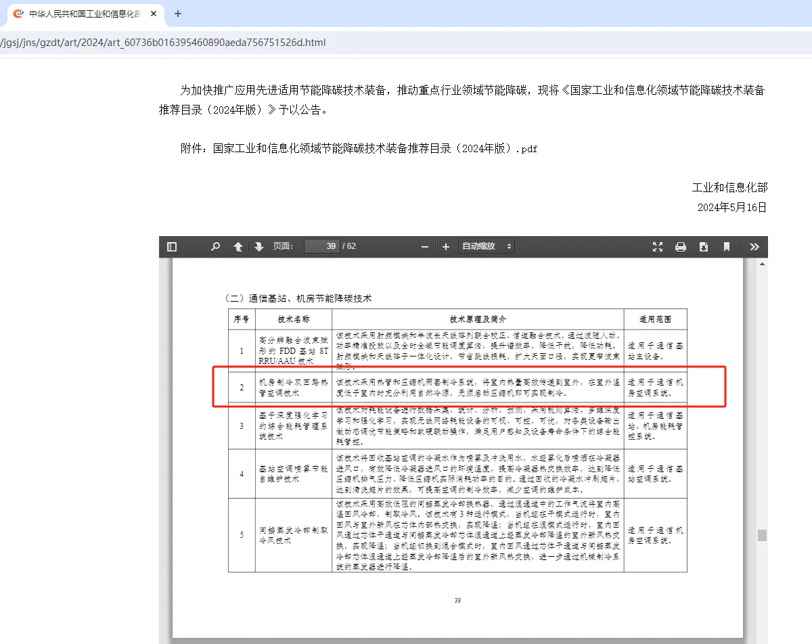Go to the next PDF page
The height and width of the screenshot is (644, 812).
click(x=259, y=246)
